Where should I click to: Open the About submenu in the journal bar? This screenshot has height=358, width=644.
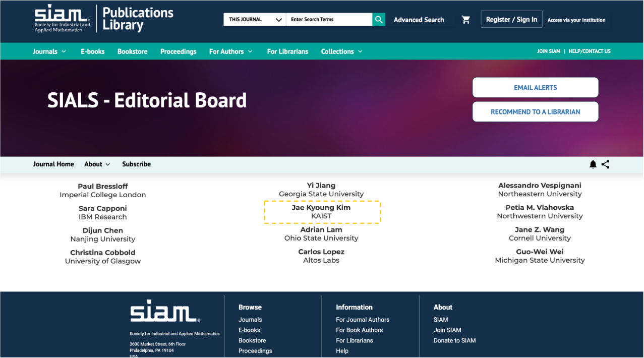97,164
